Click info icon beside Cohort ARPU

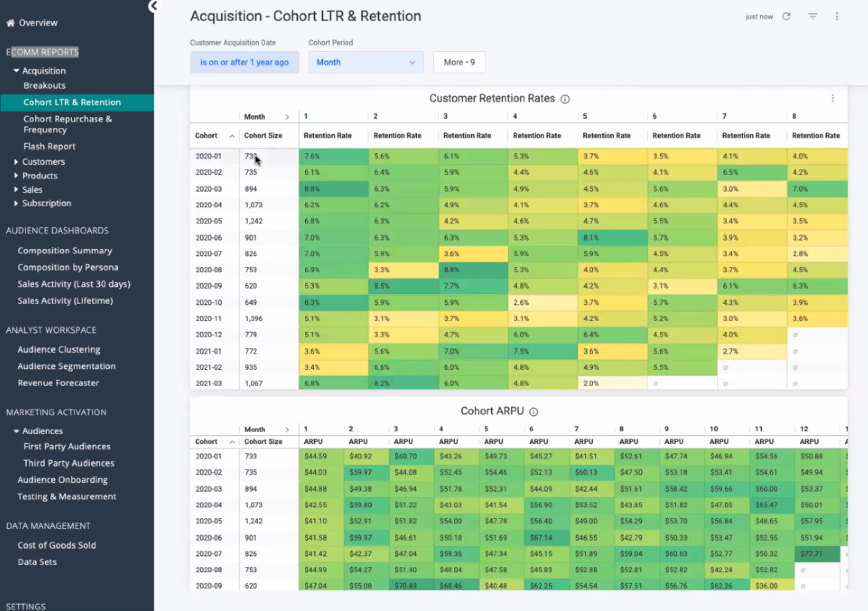(x=533, y=412)
